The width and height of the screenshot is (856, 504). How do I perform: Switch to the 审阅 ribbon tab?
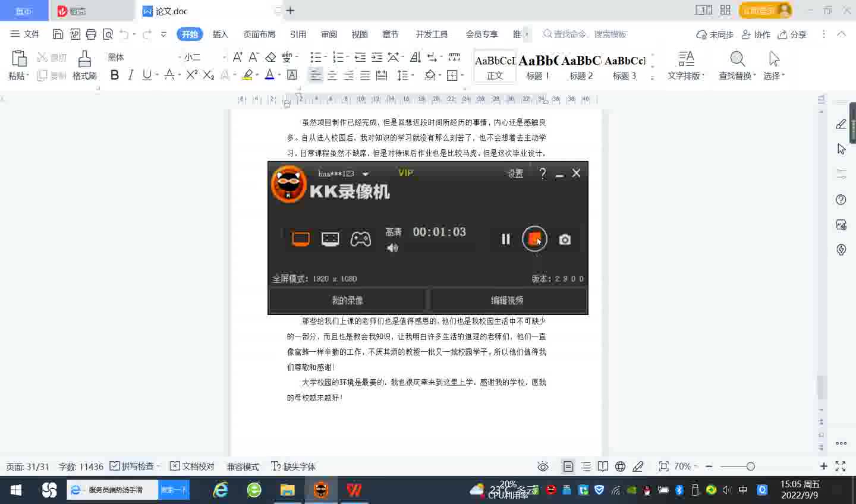pyautogui.click(x=329, y=34)
